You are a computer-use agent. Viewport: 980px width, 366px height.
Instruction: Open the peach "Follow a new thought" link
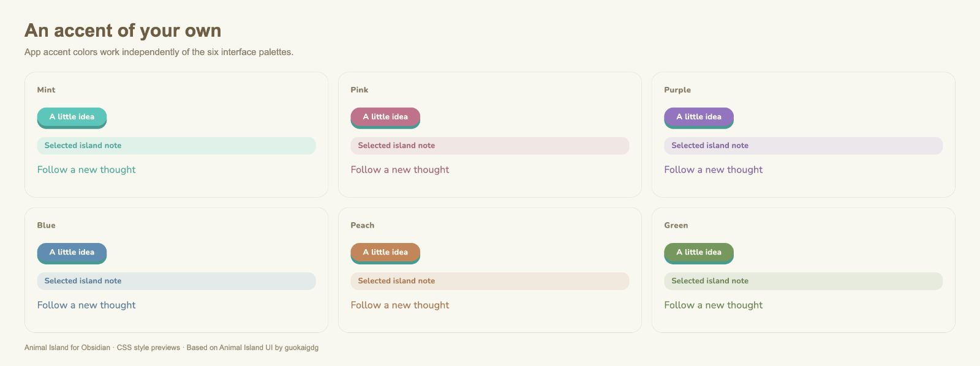coord(400,305)
